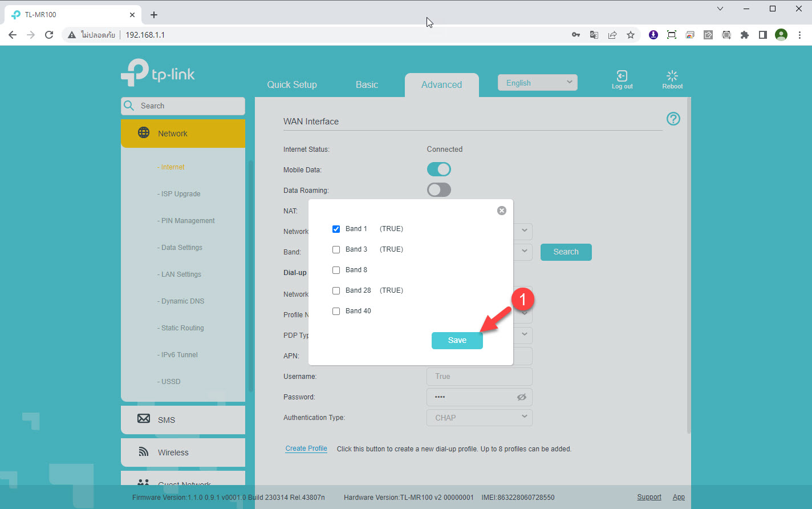Click the sidebar Search input field
The width and height of the screenshot is (812, 509).
(x=188, y=106)
